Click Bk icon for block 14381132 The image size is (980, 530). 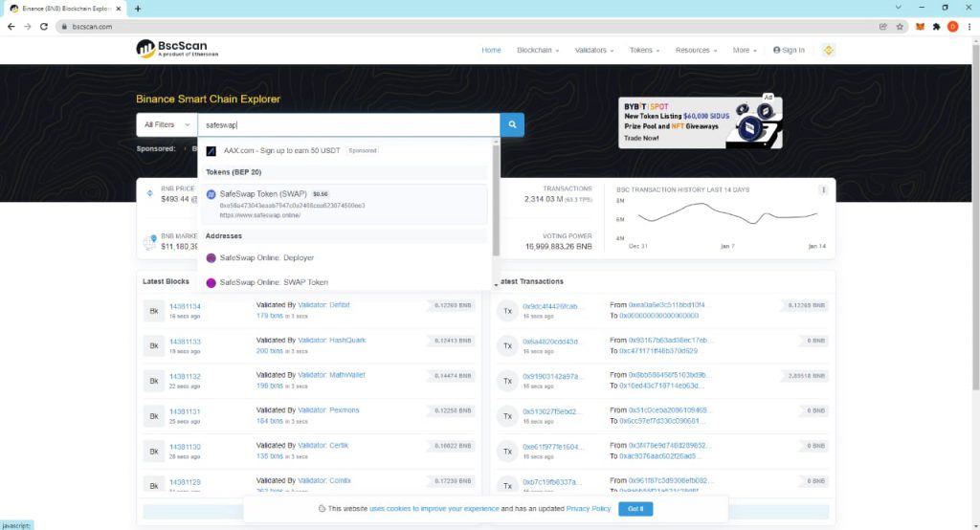[154, 381]
